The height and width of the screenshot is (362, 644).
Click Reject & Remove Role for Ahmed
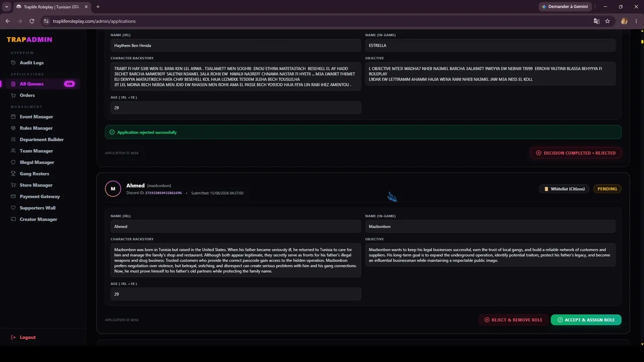pyautogui.click(x=513, y=320)
